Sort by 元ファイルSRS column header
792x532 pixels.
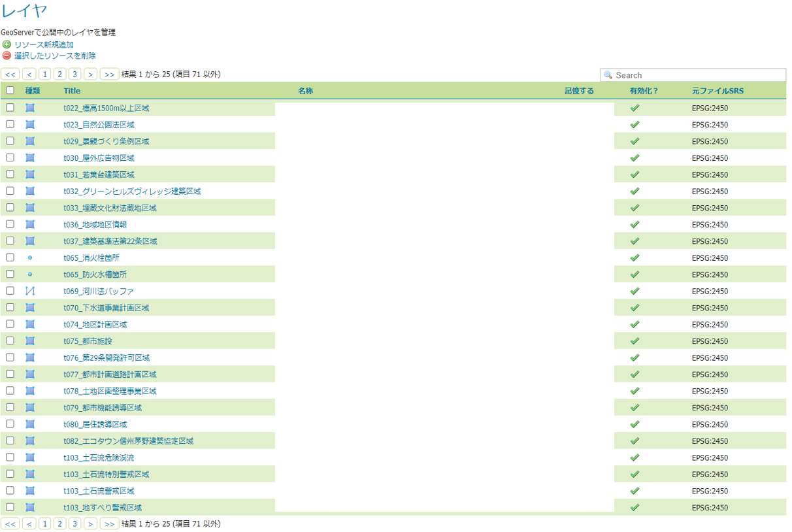coord(718,91)
